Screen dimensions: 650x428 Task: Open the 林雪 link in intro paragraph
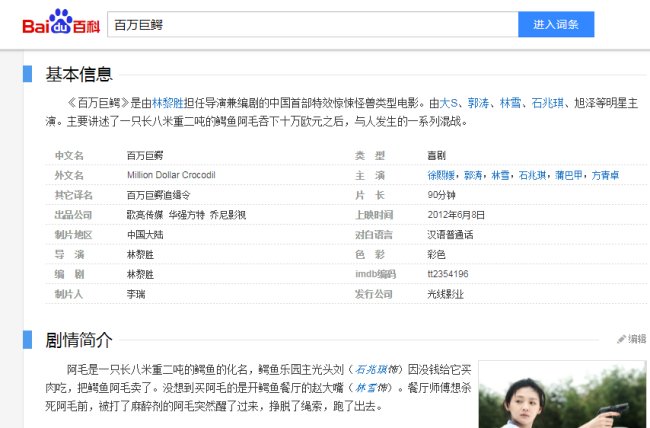point(510,102)
